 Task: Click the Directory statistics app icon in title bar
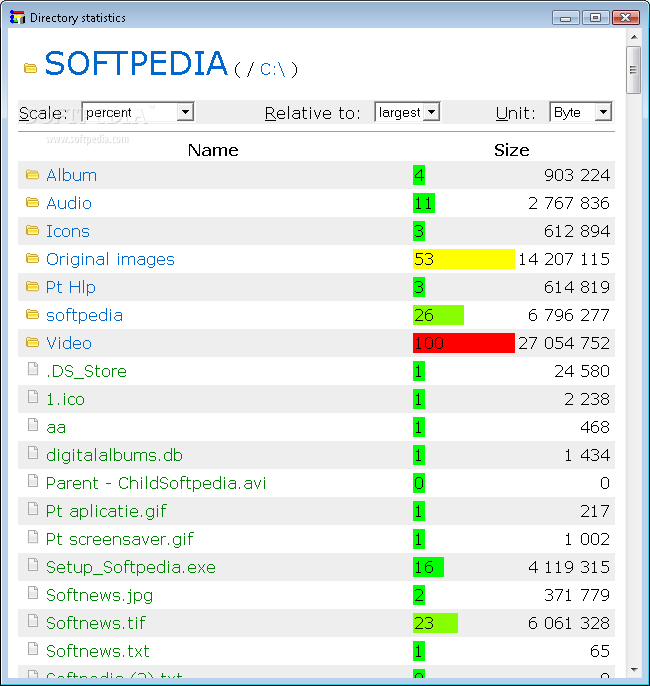17,18
